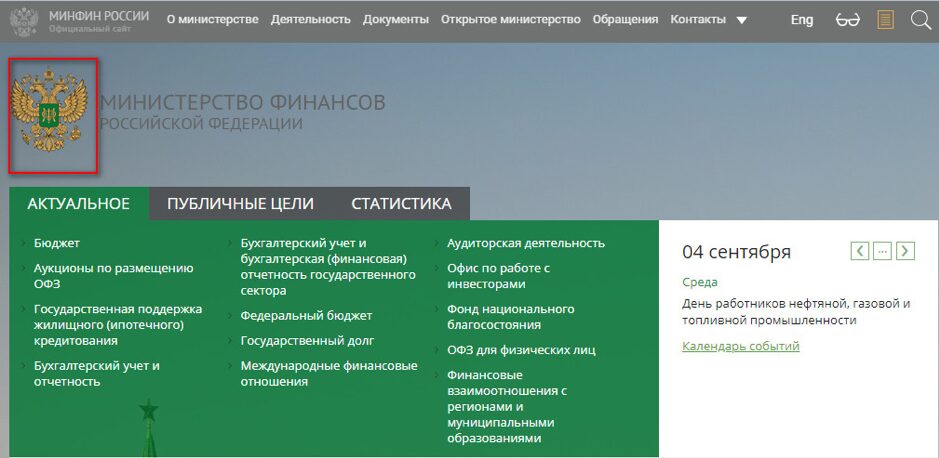Click МИНФИН РОССИИ site title
This screenshot has width=939, height=458.
99,16
